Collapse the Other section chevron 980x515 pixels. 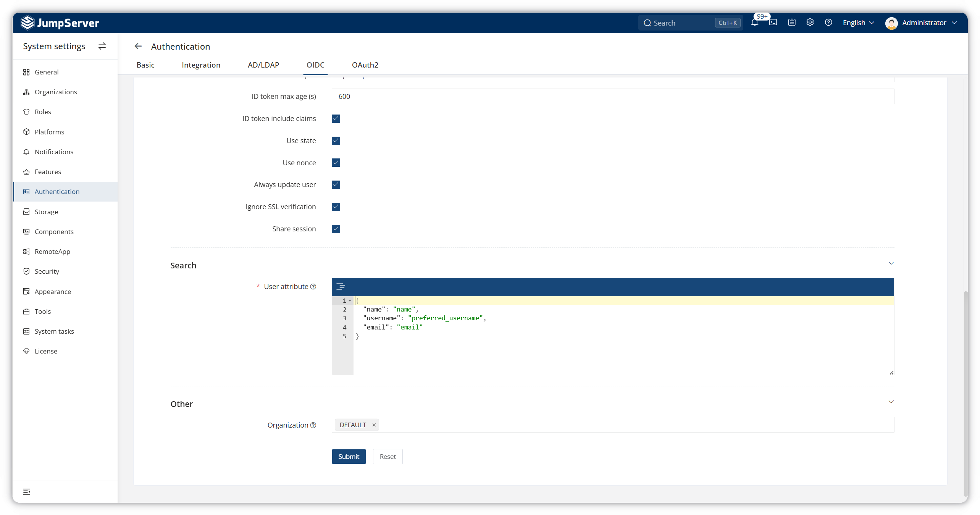click(x=891, y=402)
